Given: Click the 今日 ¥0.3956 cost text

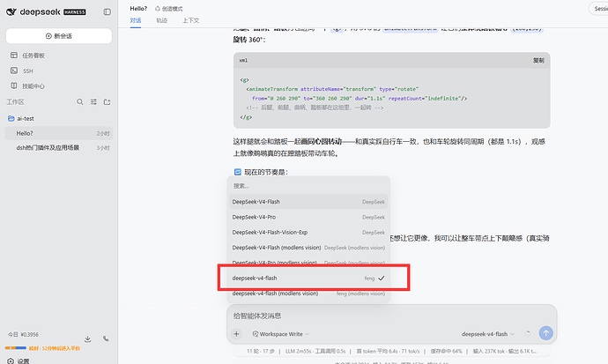Looking at the screenshot, I should (x=23, y=335).
